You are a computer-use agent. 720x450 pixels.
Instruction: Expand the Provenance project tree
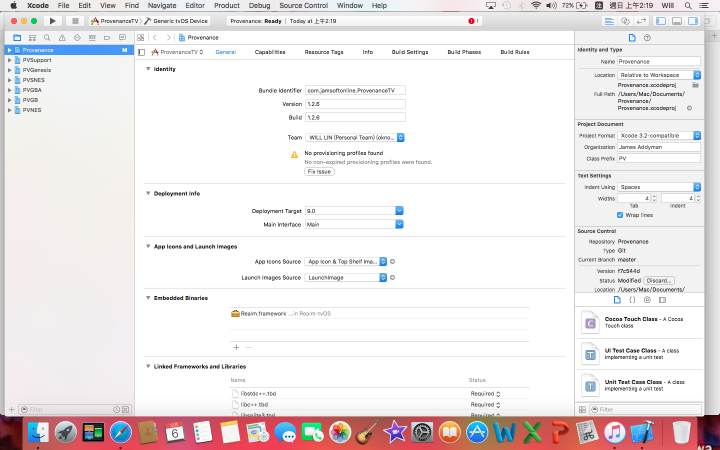click(10, 50)
